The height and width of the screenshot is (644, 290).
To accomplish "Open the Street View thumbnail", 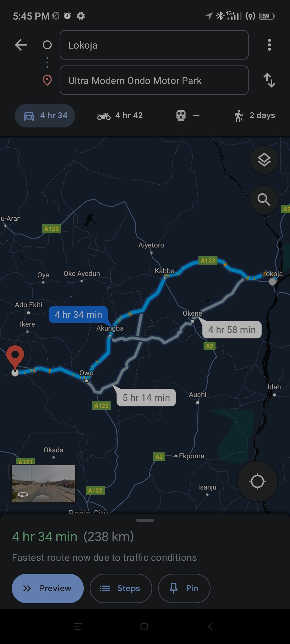I will coord(44,484).
